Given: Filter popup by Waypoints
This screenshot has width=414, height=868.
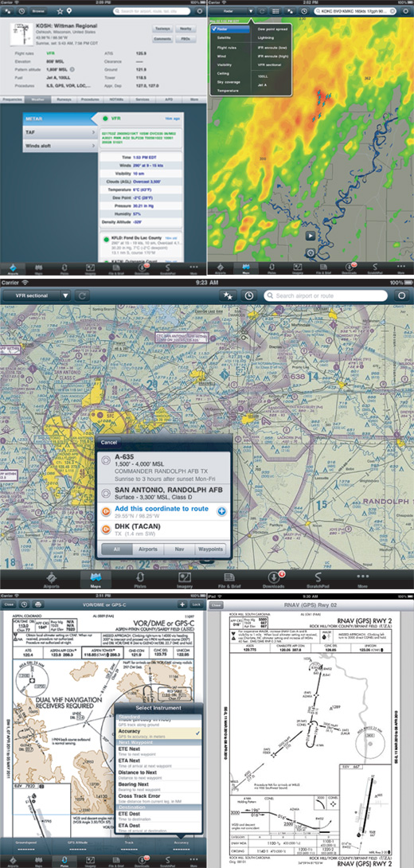Looking at the screenshot, I should tap(210, 549).
